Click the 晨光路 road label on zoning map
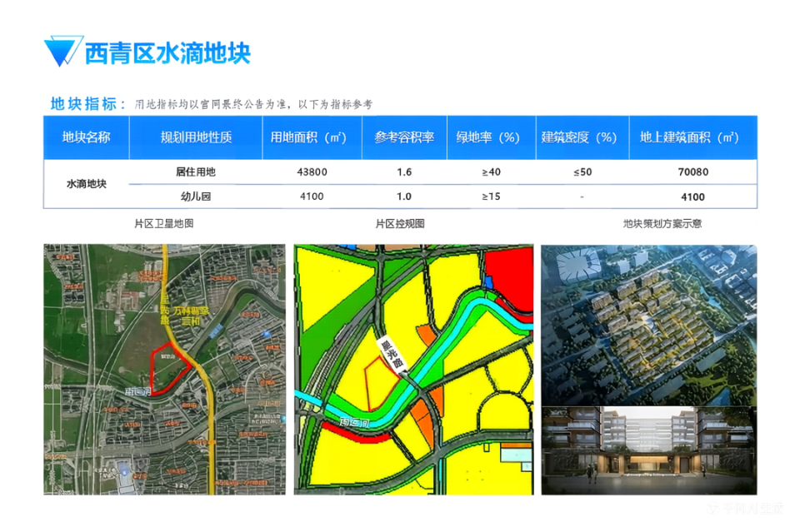 [x=392, y=355]
